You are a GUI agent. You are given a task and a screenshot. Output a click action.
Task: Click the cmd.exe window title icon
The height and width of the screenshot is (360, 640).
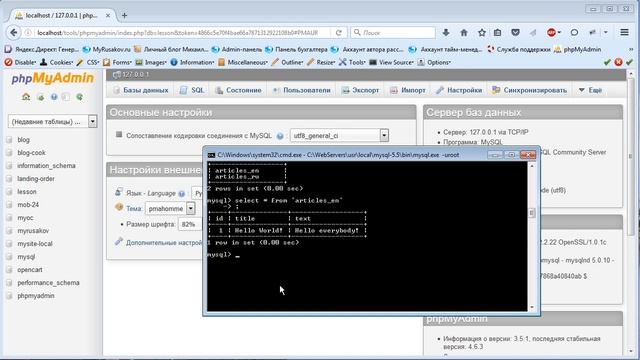pos(211,155)
